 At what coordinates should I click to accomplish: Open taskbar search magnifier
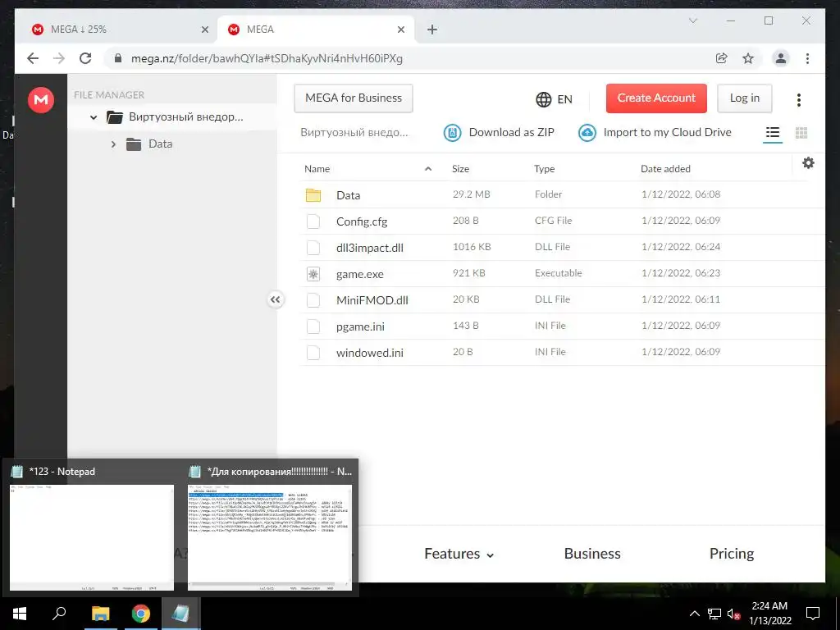pos(59,614)
